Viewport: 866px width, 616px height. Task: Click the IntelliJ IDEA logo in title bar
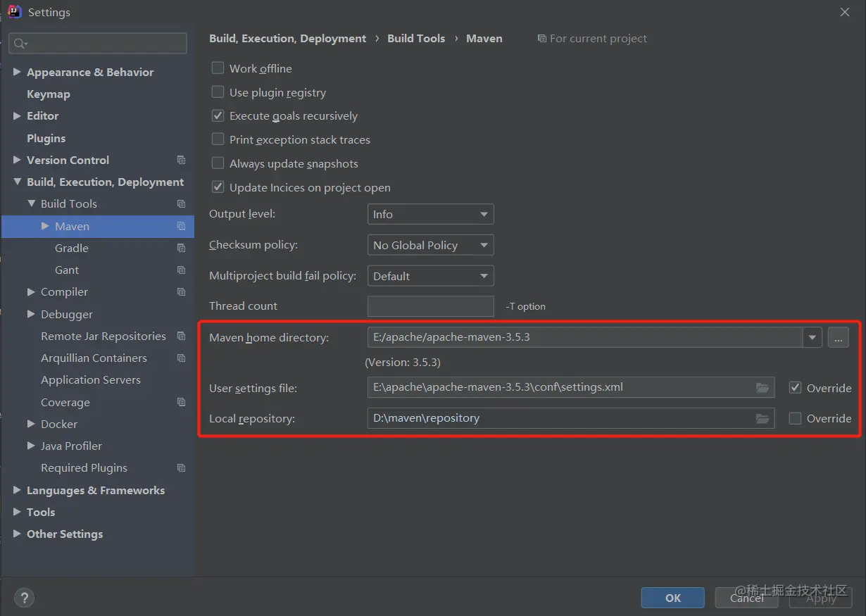click(x=14, y=12)
